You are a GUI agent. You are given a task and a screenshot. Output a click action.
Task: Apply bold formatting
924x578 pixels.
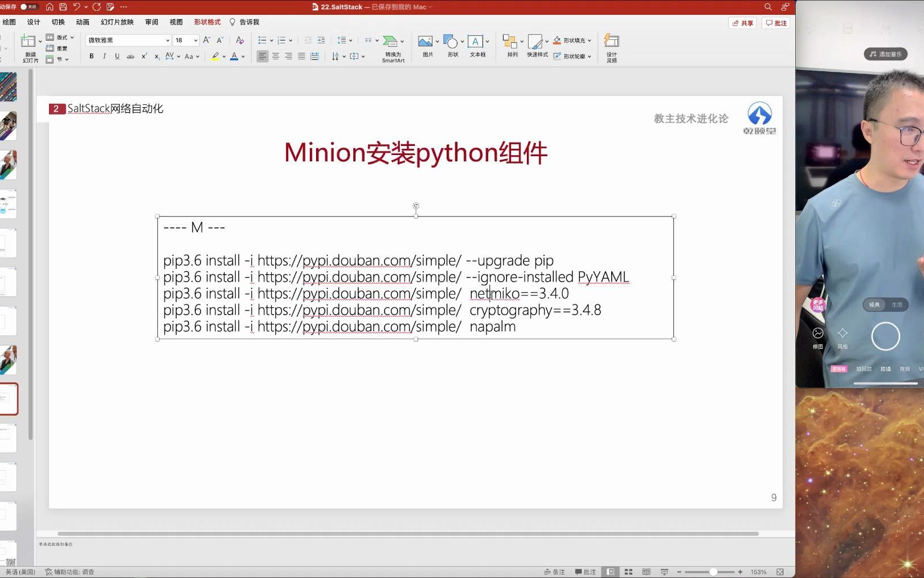[x=91, y=56]
